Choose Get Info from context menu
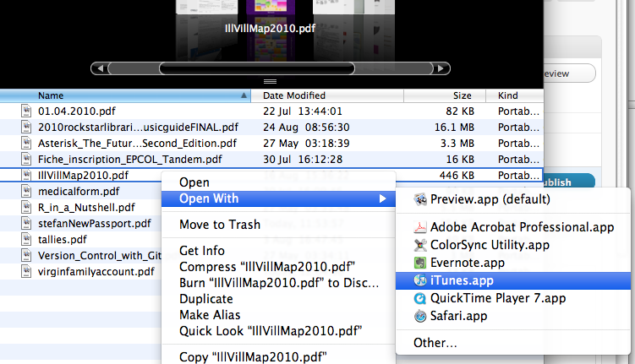635x364 pixels. pos(202,251)
